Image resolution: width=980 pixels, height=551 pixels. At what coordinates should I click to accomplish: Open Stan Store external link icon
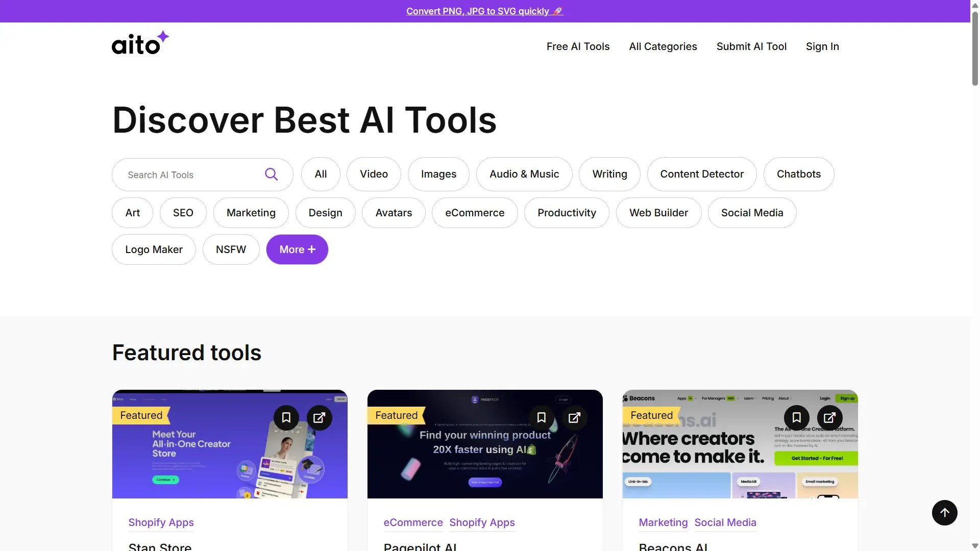tap(319, 418)
